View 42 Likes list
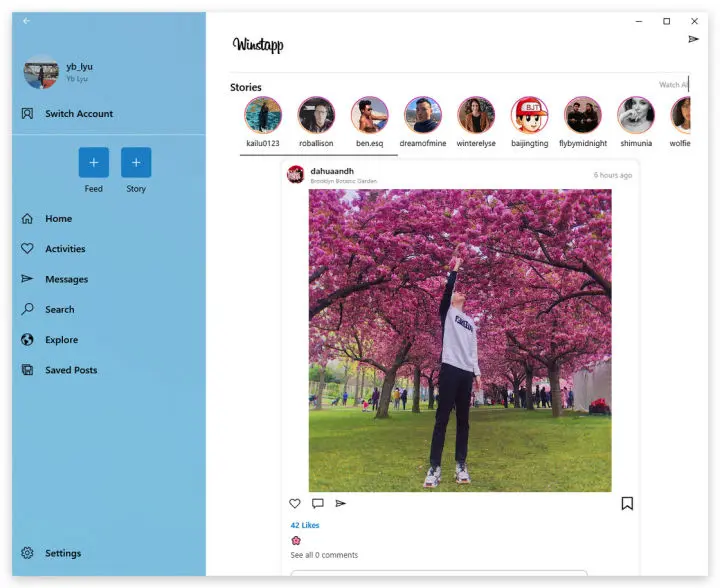 [305, 525]
